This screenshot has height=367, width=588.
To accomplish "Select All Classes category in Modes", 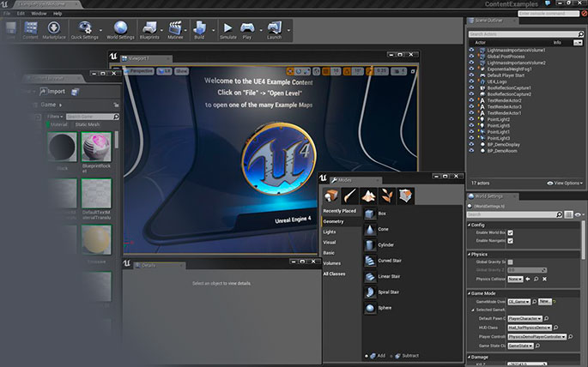I will point(334,274).
